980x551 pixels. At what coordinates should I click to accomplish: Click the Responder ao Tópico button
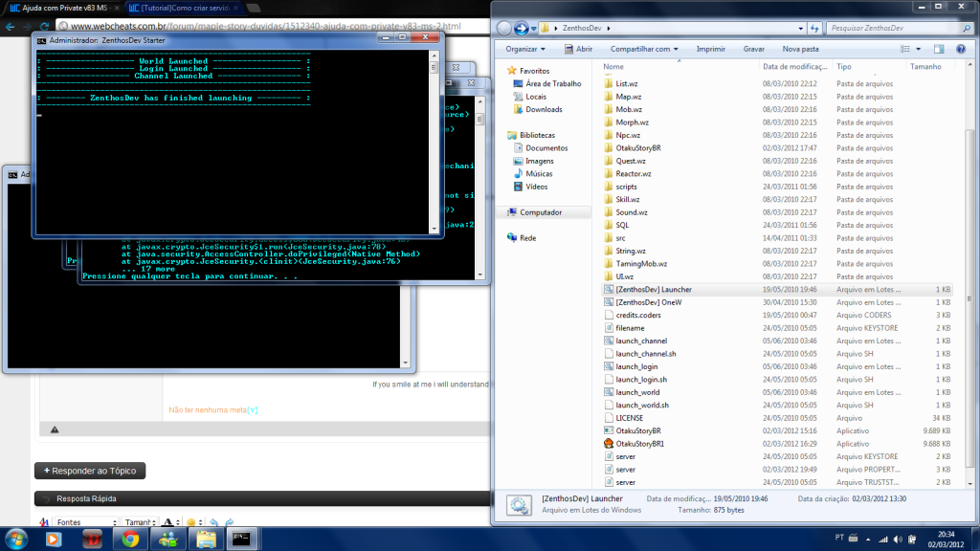point(90,471)
